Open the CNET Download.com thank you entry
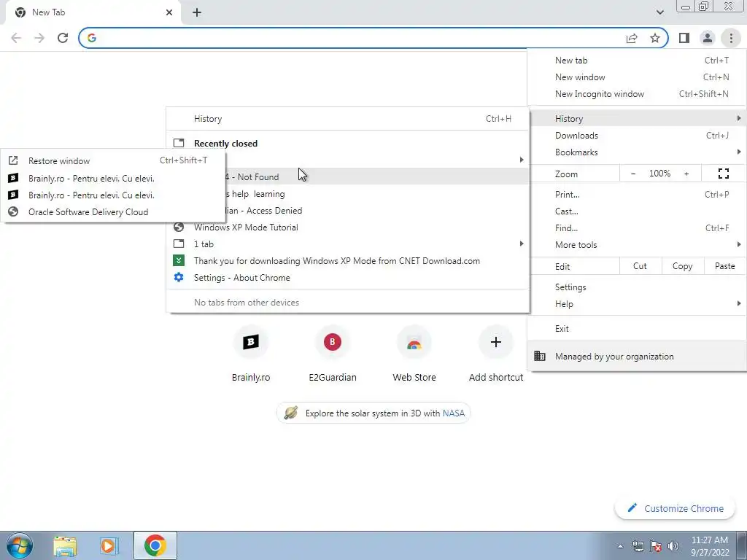747x560 pixels. point(348,260)
